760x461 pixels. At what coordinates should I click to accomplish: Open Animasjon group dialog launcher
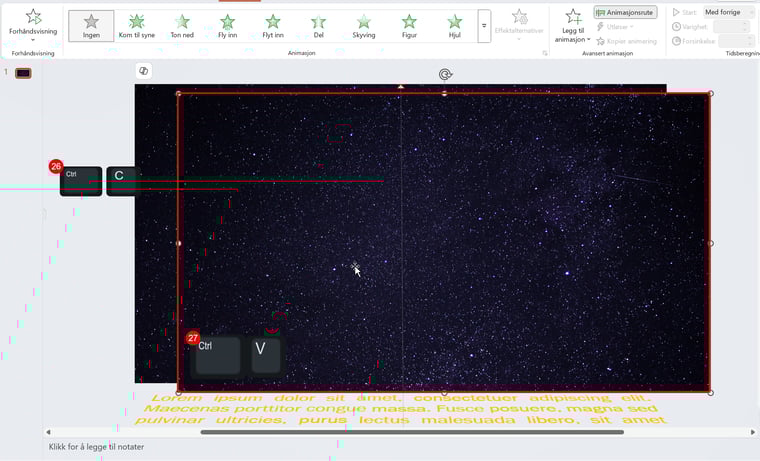pyautogui.click(x=545, y=53)
